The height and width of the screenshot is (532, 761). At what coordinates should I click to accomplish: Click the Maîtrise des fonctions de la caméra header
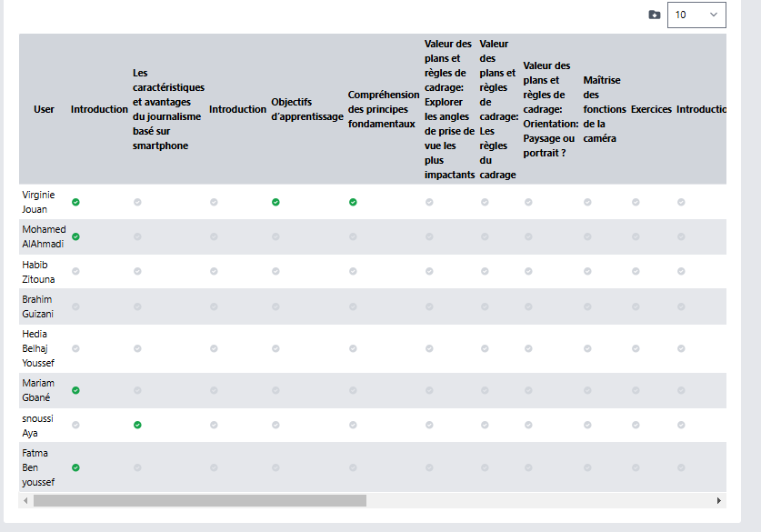pyautogui.click(x=605, y=109)
